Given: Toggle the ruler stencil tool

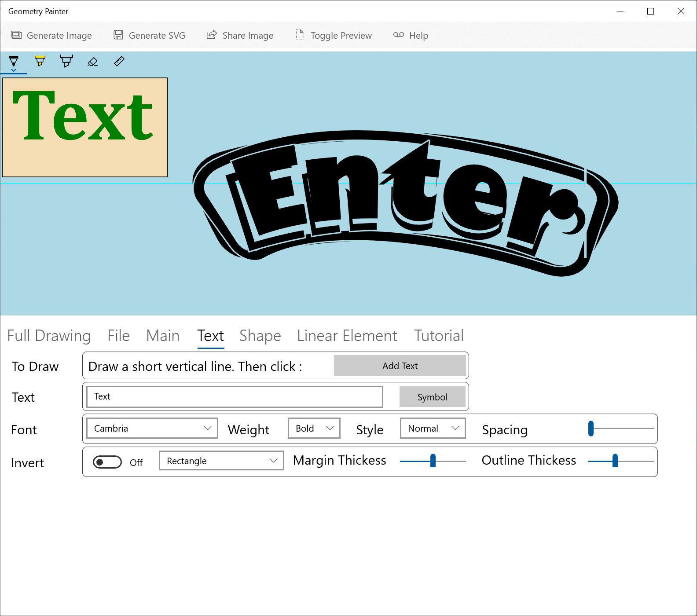Looking at the screenshot, I should pyautogui.click(x=119, y=61).
